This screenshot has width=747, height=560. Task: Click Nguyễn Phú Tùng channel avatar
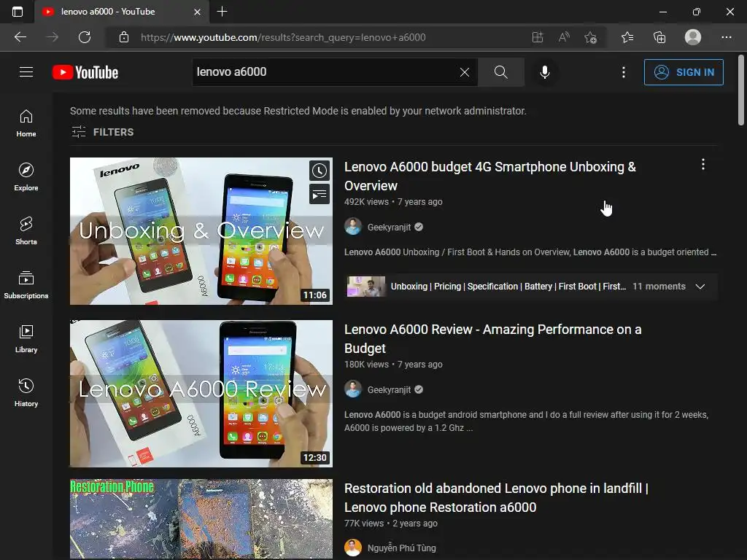click(353, 548)
